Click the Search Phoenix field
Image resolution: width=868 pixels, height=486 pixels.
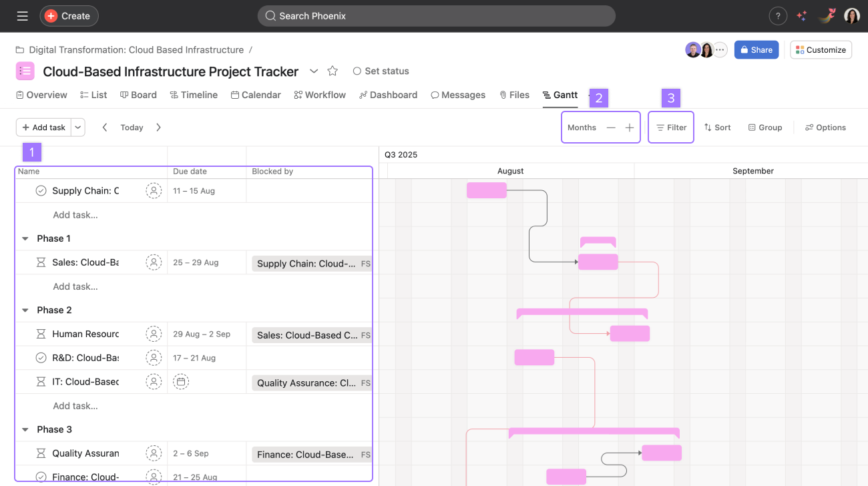tap(436, 16)
